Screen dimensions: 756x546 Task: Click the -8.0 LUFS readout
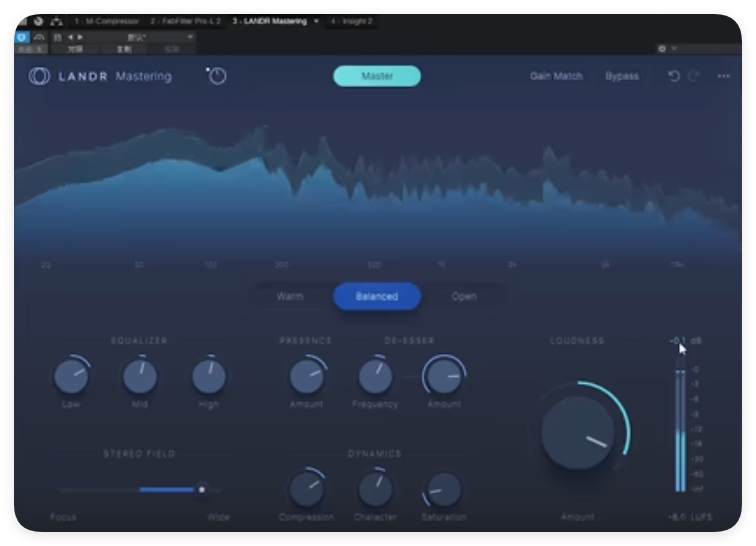click(x=690, y=517)
